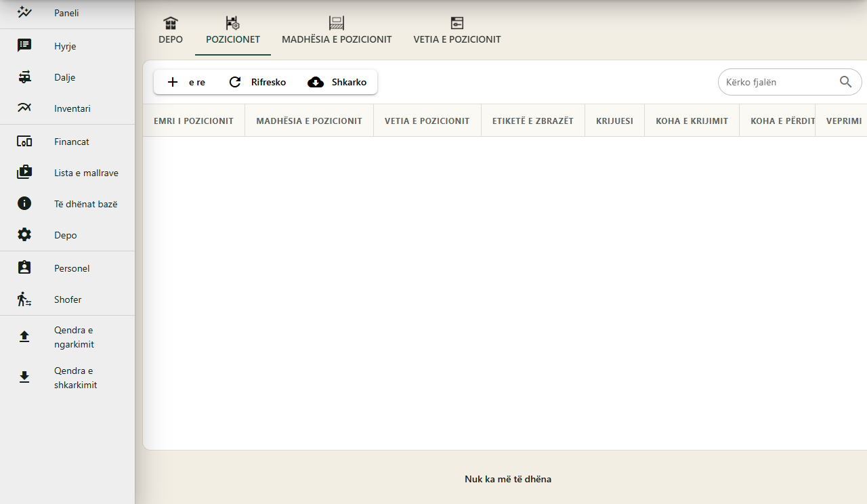Click the Dalje truck icon

click(x=24, y=77)
